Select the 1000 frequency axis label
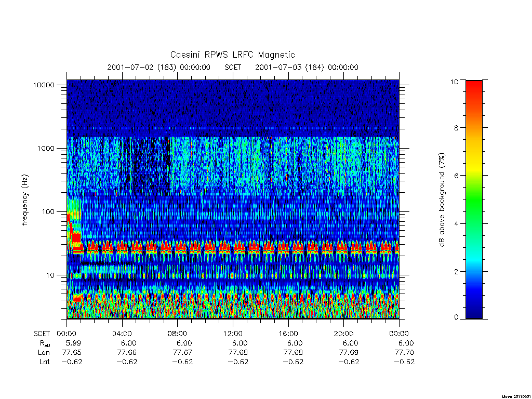Image resolution: width=532 pixels, height=399 pixels. (x=46, y=148)
